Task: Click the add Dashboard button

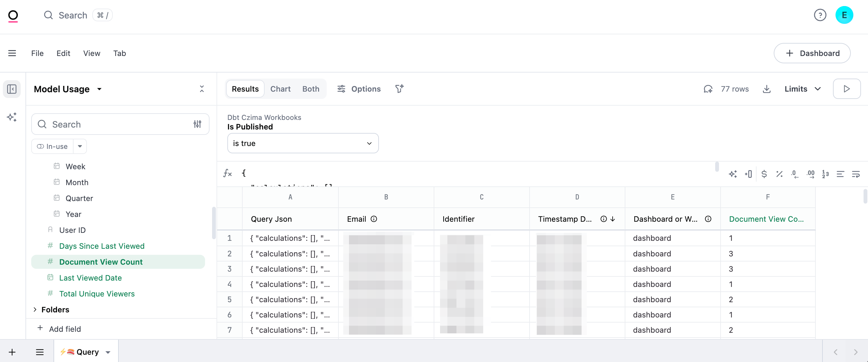Action: [812, 53]
